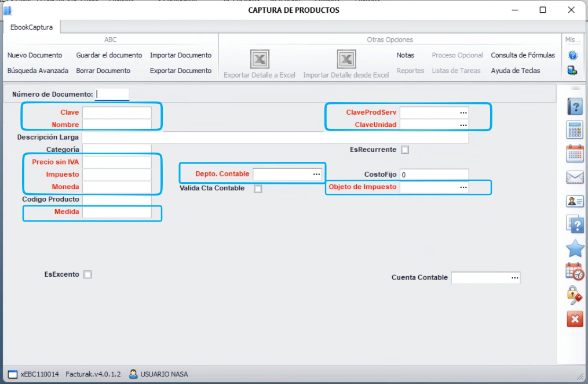Click the Número de Documento input field
588x384 pixels.
coord(112,94)
